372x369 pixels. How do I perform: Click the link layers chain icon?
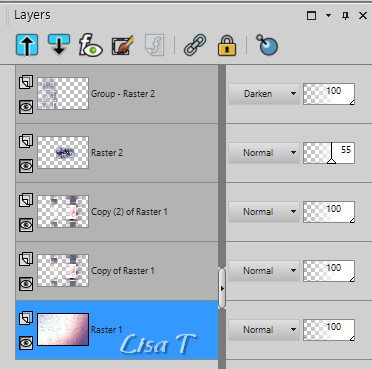click(195, 45)
